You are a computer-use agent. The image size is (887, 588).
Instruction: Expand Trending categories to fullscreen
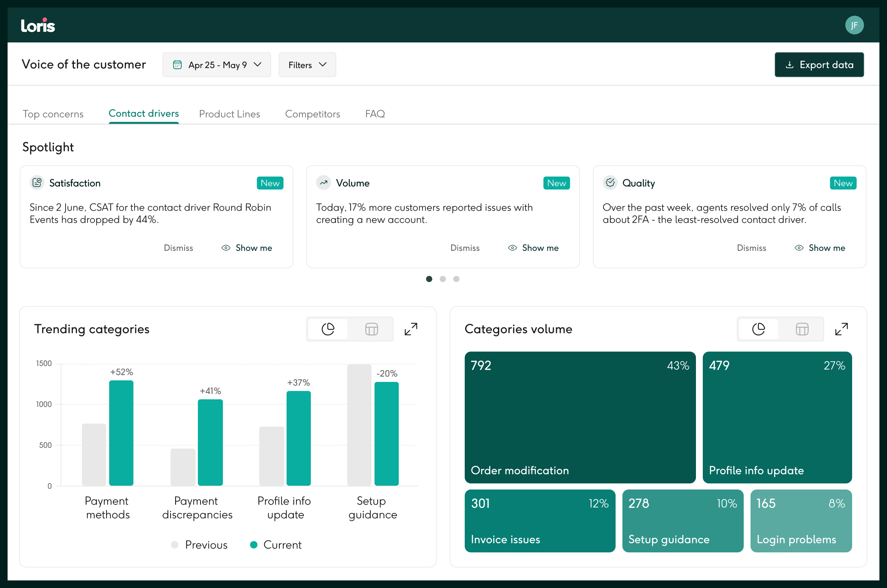(411, 329)
